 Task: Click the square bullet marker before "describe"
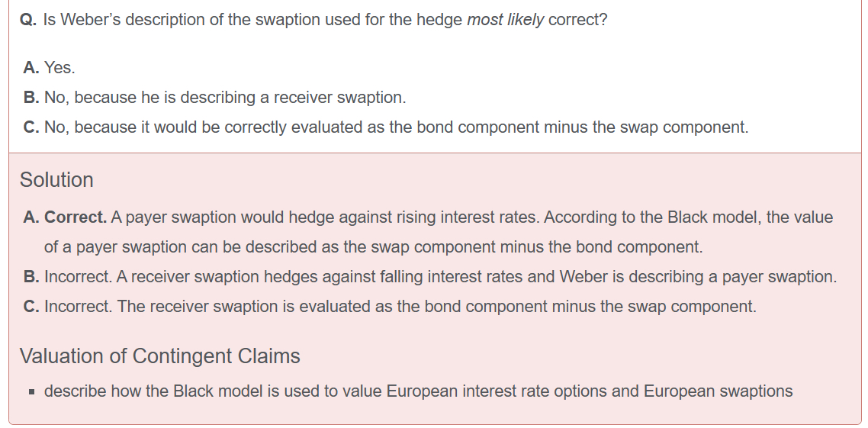click(31, 392)
